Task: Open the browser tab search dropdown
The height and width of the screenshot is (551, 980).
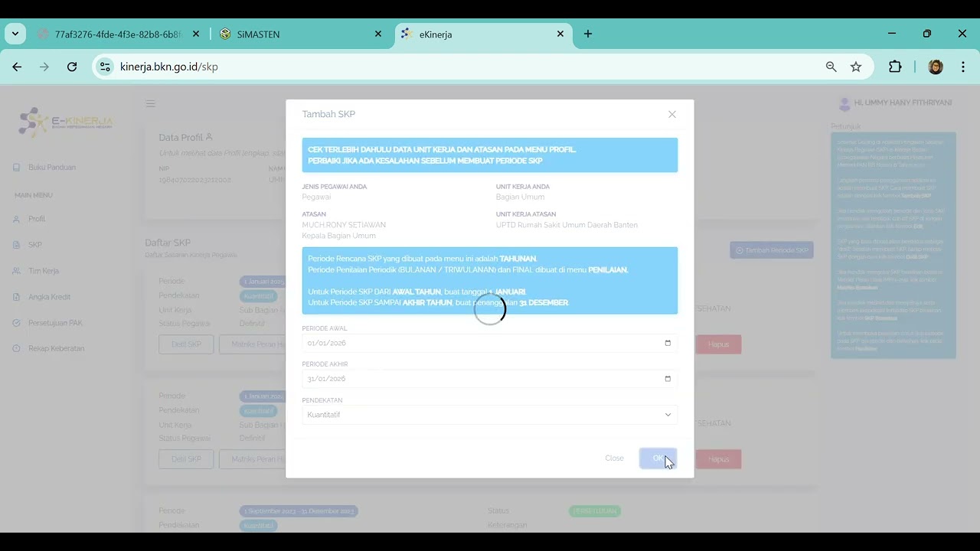Action: click(x=15, y=34)
